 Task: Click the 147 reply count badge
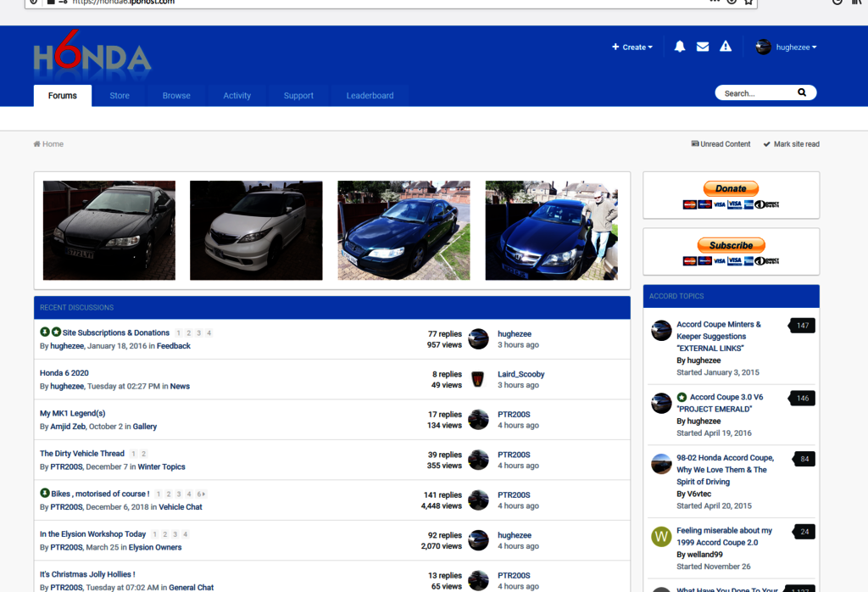point(802,326)
